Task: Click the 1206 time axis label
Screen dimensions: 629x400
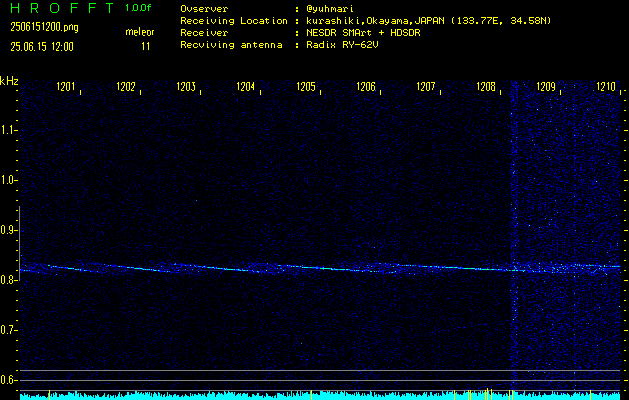Action: coord(366,87)
